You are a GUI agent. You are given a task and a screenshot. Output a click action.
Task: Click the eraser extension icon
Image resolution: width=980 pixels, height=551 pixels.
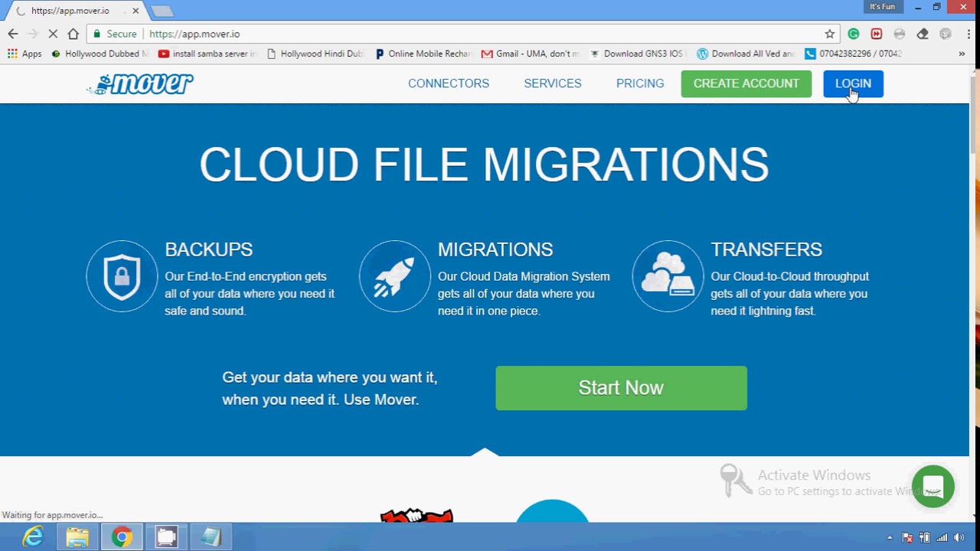[923, 34]
